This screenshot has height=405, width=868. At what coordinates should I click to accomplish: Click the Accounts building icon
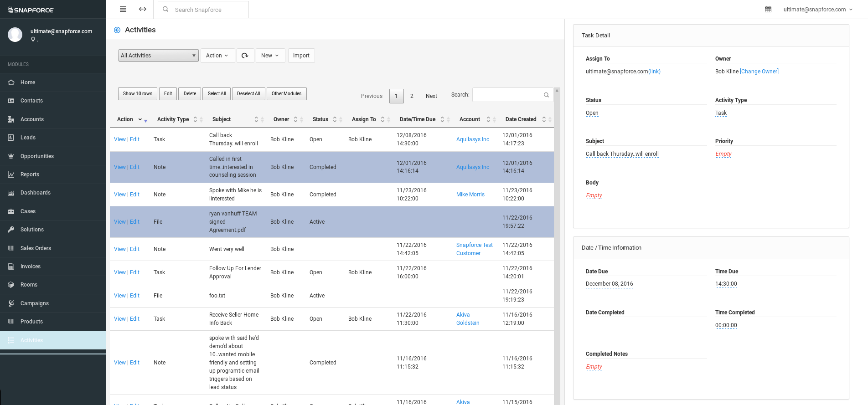tap(11, 119)
